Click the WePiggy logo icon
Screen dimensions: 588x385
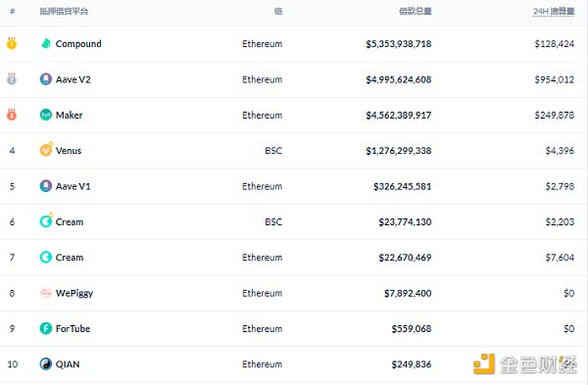[46, 293]
